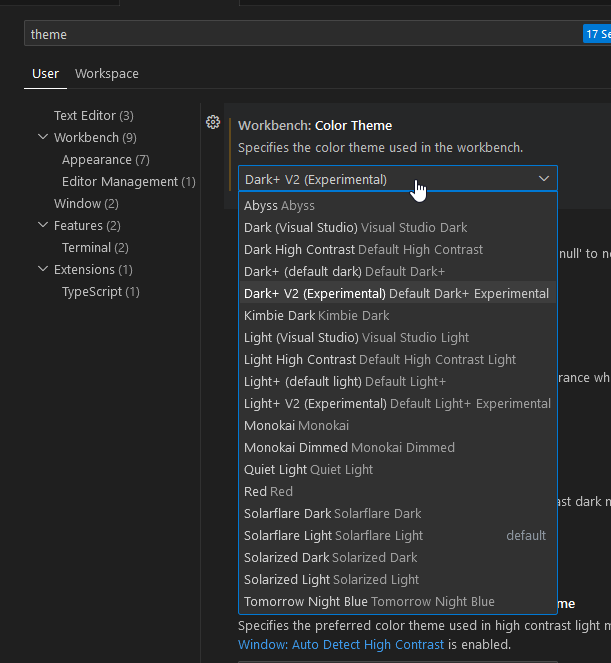611x663 pixels.
Task: Choose the Kimbie Dark theme option
Action: point(398,315)
